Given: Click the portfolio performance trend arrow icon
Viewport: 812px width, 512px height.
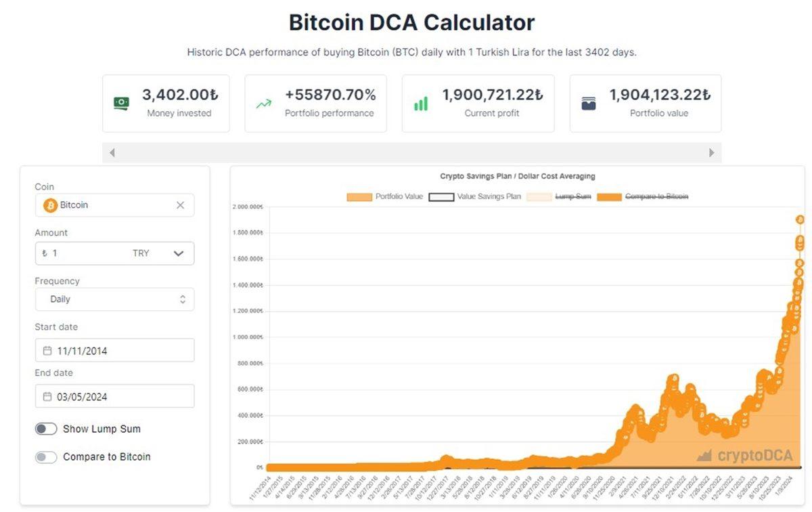Looking at the screenshot, I should 264,103.
